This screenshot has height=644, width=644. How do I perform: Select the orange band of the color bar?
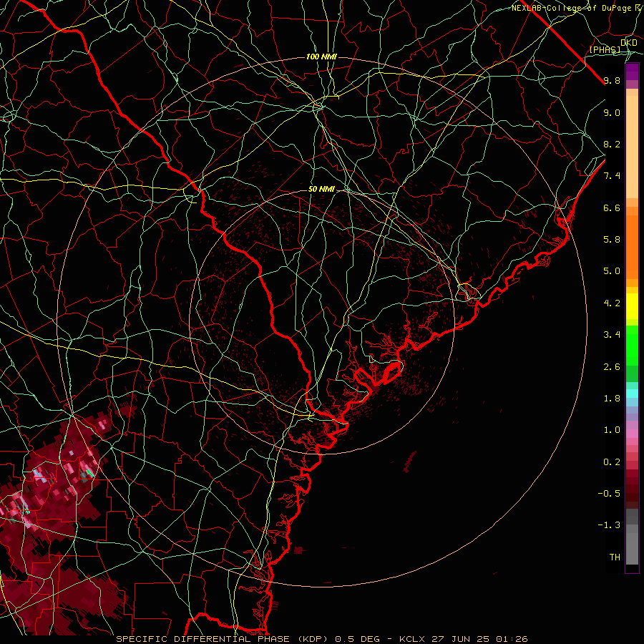(632, 246)
